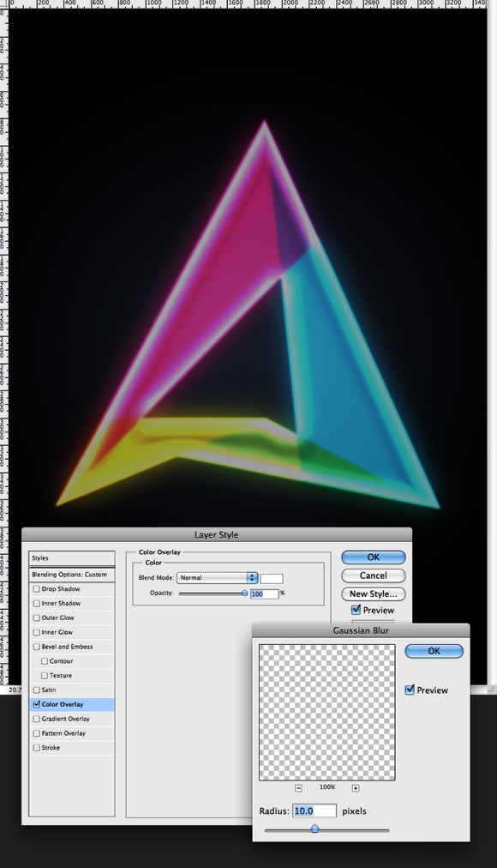
Task: Confirm Gaussian Blur with OK button
Action: click(x=434, y=651)
